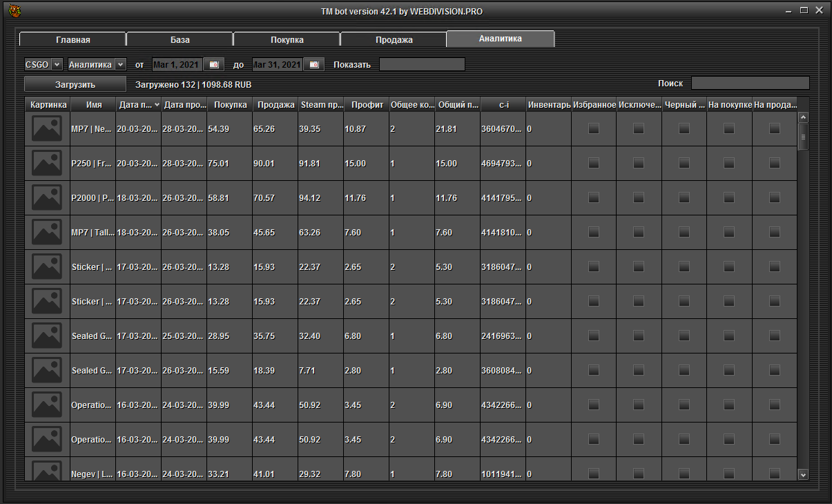This screenshot has width=832, height=504.
Task: Open the Аналитика mode dropdown
Action: (x=97, y=64)
